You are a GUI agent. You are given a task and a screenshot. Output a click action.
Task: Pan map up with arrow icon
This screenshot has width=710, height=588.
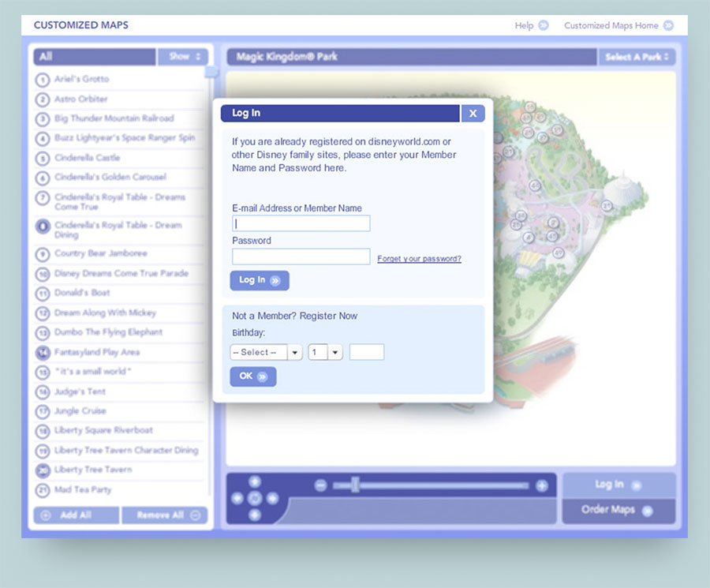click(254, 481)
